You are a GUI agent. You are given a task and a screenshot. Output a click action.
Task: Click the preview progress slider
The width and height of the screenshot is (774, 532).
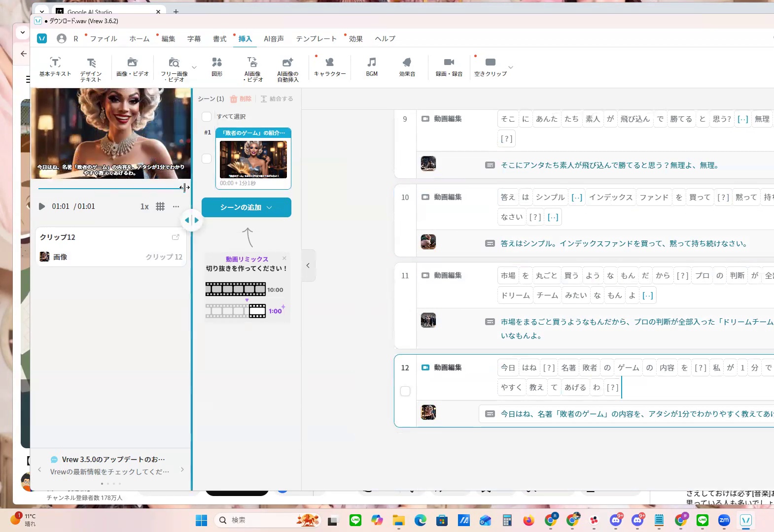click(x=111, y=188)
